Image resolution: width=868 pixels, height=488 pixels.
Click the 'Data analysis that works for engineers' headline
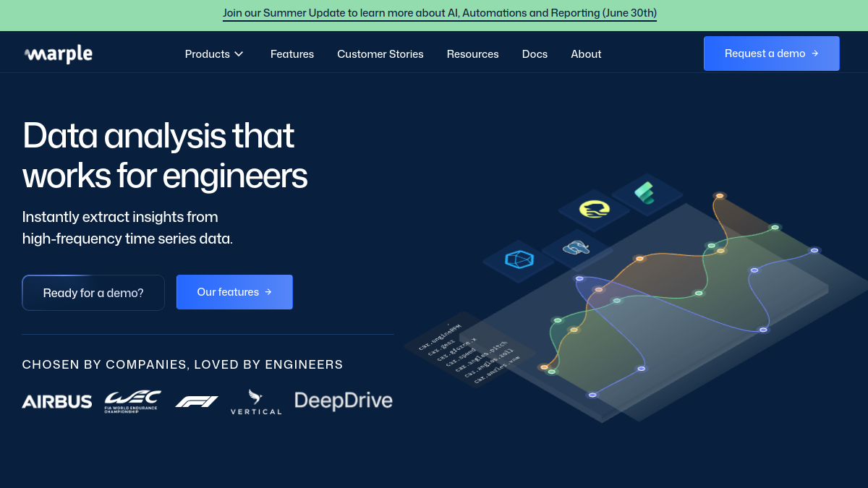[x=165, y=156]
